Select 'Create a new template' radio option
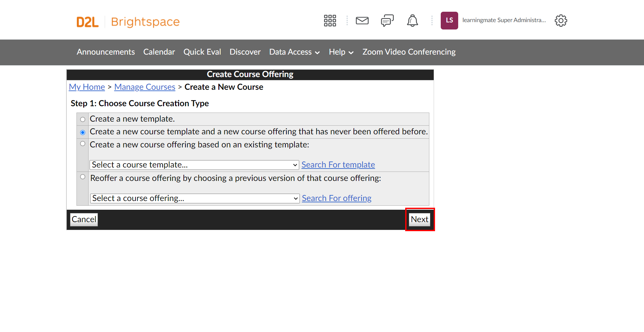Image resolution: width=644 pixels, height=332 pixels. [x=83, y=119]
